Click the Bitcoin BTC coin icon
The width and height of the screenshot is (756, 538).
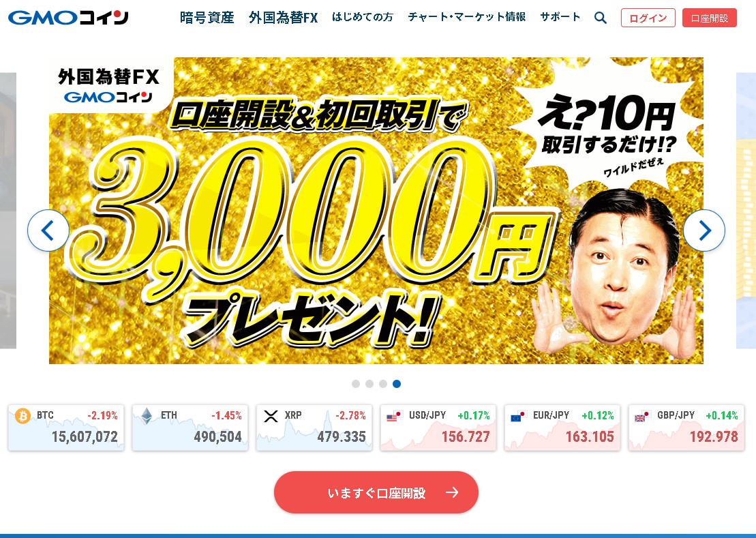(x=22, y=415)
